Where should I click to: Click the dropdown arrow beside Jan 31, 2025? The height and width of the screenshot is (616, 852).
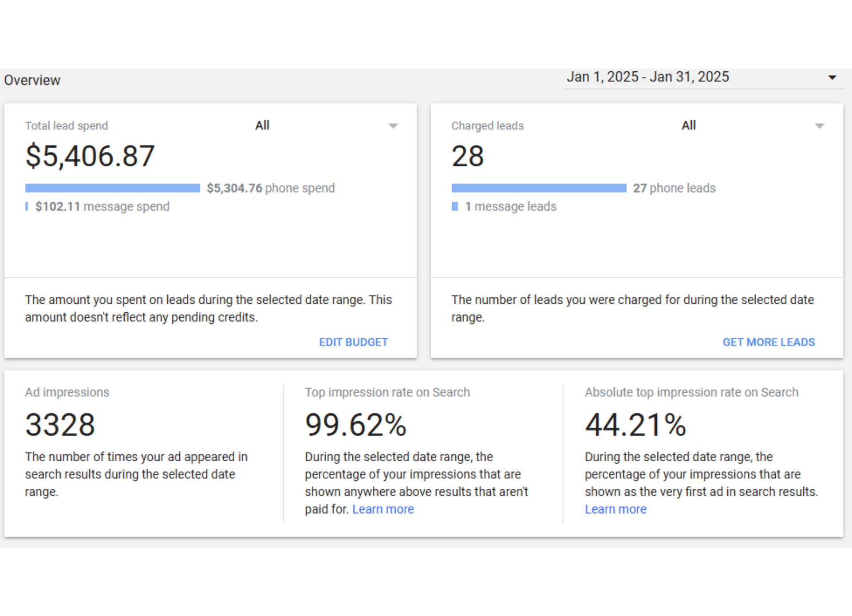(832, 78)
